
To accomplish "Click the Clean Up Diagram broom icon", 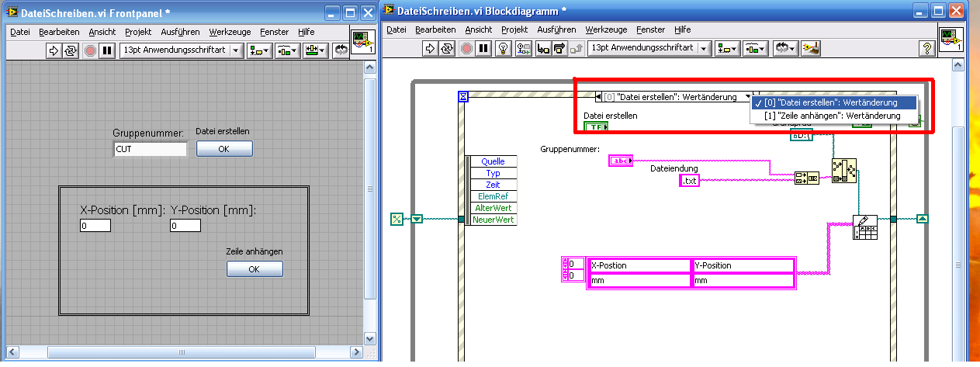I will [811, 48].
